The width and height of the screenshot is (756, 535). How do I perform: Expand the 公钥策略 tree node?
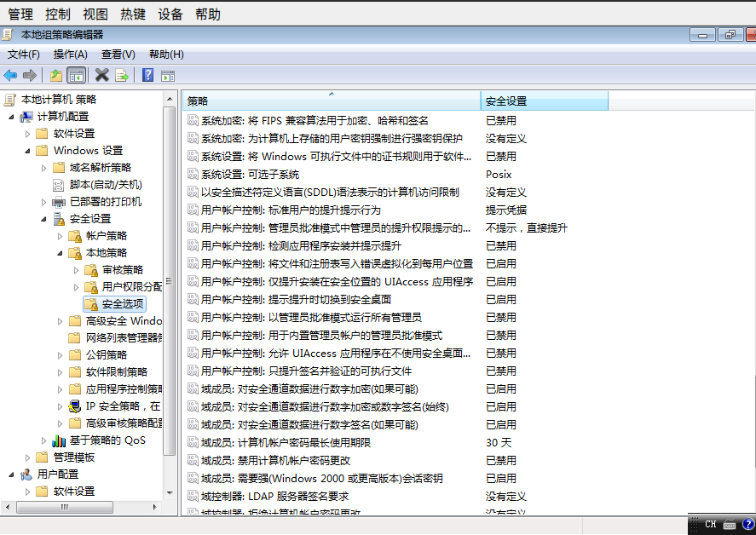(61, 355)
